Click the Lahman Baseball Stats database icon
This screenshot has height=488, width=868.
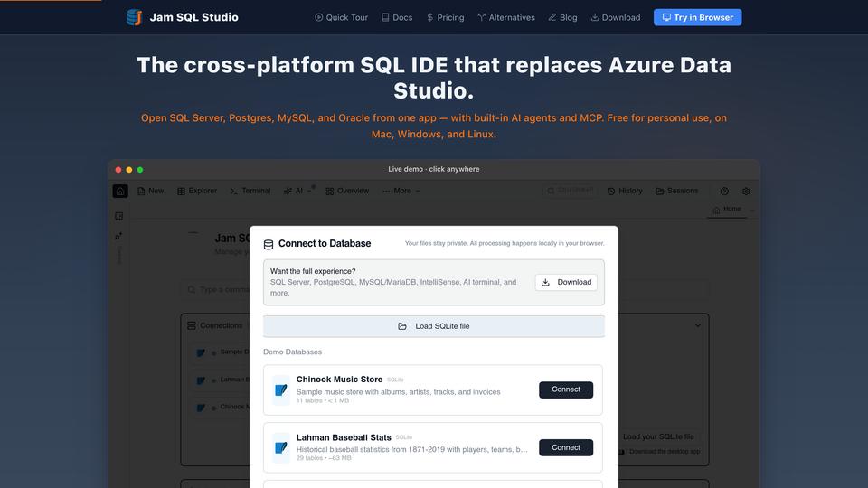pyautogui.click(x=281, y=447)
